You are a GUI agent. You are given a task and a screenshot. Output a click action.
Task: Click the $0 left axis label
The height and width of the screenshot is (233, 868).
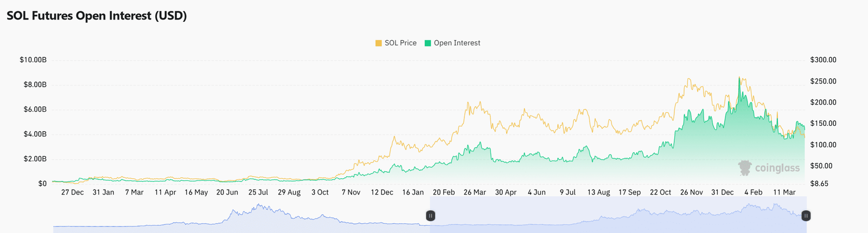click(x=42, y=184)
